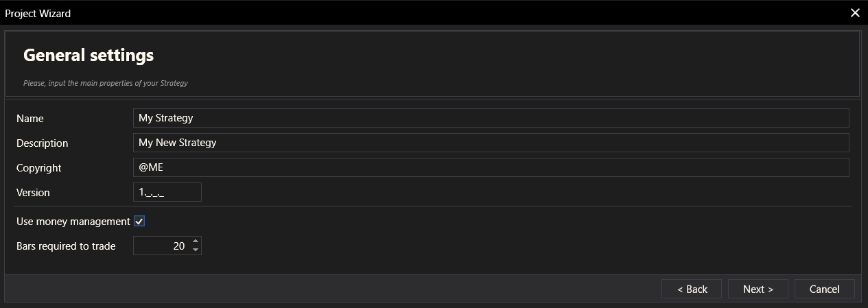Decrease Bars required using the down arrow
Image resolution: width=868 pixels, height=308 pixels.
[x=196, y=250]
